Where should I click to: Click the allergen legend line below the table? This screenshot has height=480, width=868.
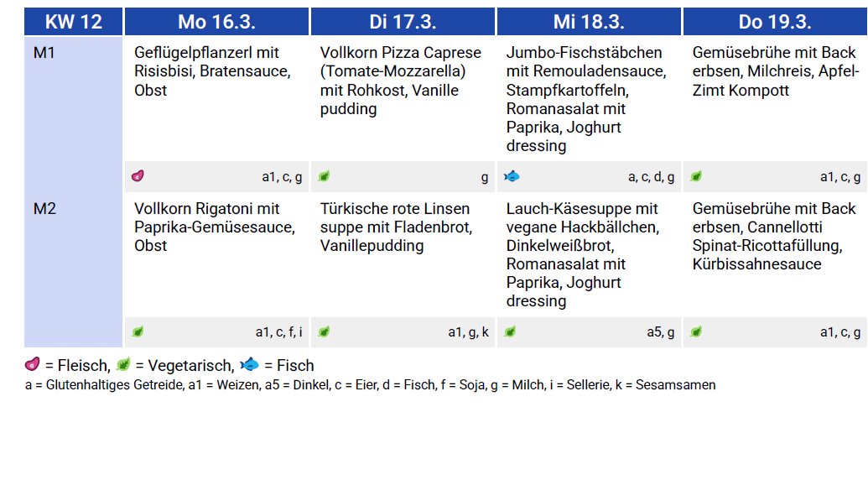click(x=371, y=385)
